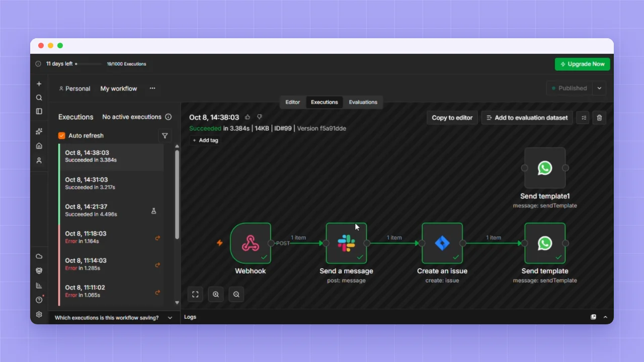This screenshot has height=362, width=644.
Task: Click the flask icon on the 14:21:37 execution
Action: click(154, 211)
